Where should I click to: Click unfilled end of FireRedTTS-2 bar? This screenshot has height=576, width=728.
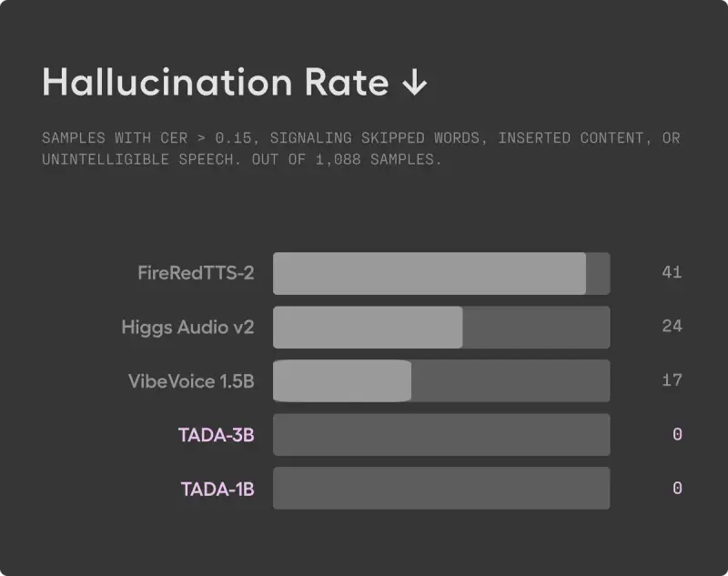pyautogui.click(x=598, y=273)
